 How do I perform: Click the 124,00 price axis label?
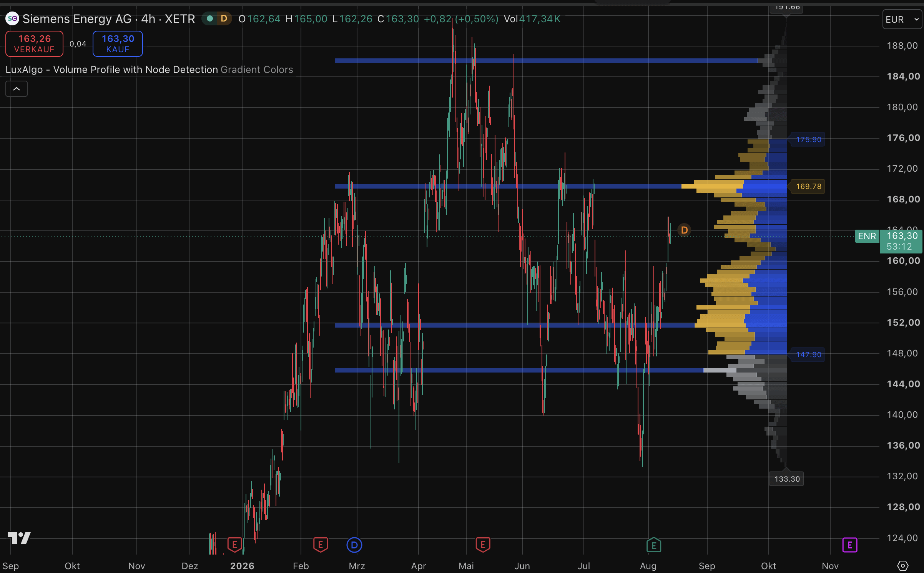[x=902, y=538]
